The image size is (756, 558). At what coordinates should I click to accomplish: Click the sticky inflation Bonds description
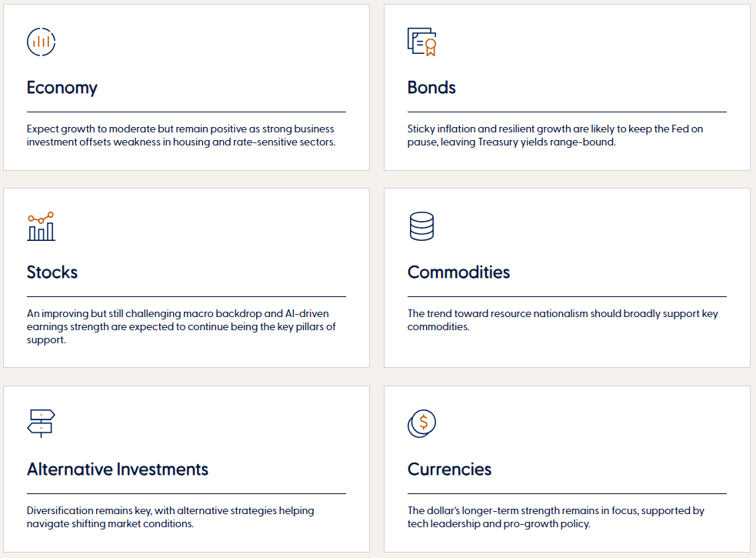pos(555,135)
